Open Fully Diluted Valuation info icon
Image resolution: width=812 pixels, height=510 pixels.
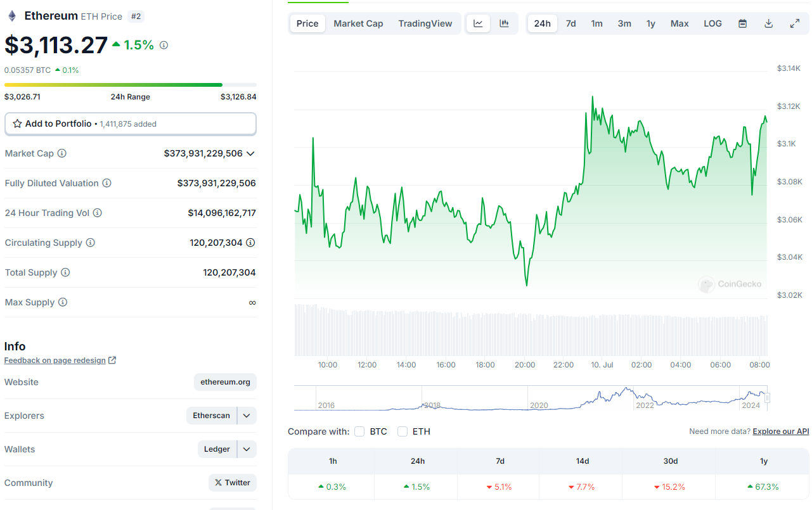coord(106,183)
